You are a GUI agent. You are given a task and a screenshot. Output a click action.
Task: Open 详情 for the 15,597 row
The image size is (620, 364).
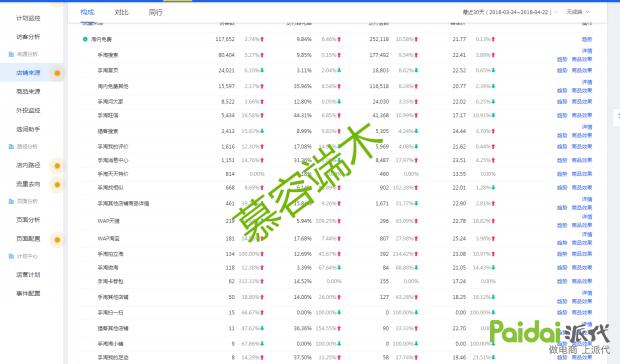(587, 82)
